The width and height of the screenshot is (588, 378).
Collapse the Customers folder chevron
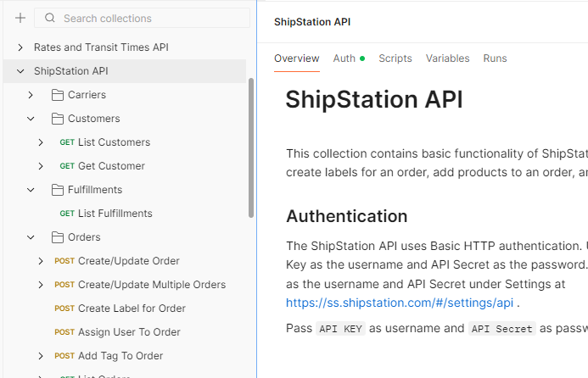point(31,119)
